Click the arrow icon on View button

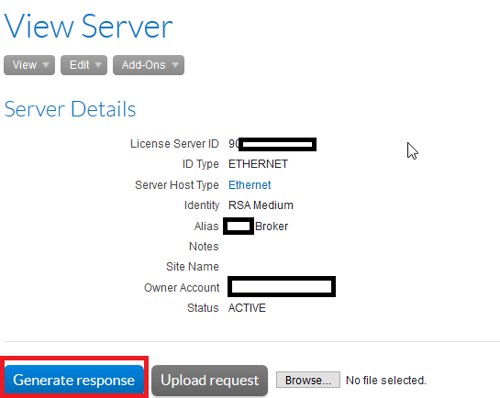[x=46, y=65]
